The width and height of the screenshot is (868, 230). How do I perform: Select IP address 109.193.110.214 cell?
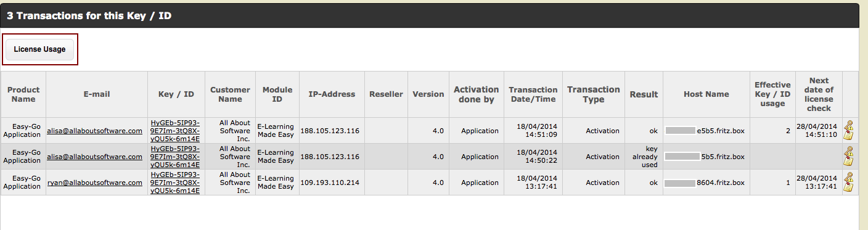332,183
